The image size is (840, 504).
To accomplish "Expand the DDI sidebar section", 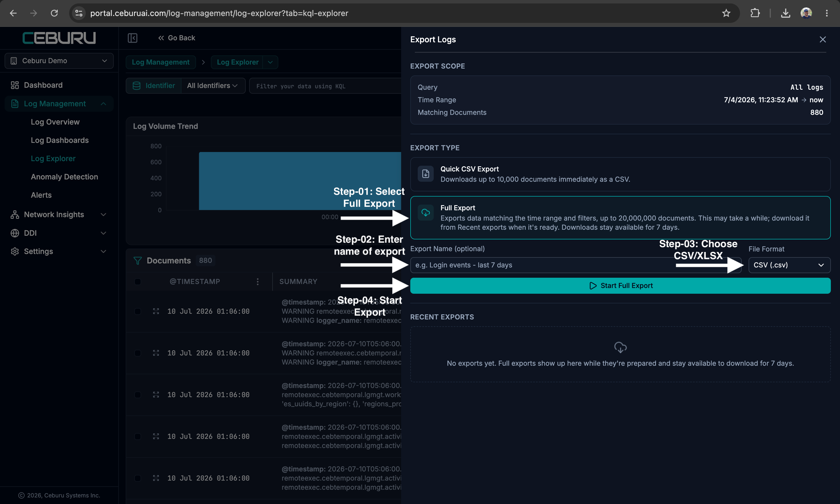I will point(59,233).
